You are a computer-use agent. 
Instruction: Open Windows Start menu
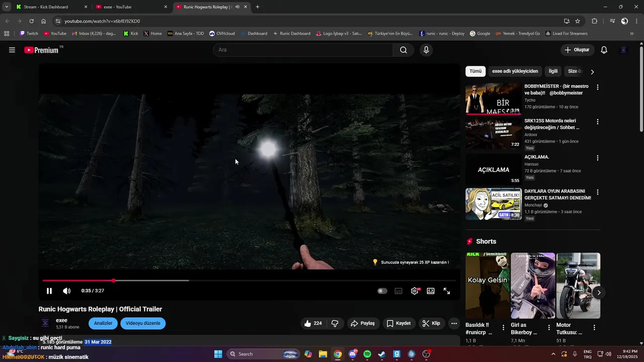218,354
